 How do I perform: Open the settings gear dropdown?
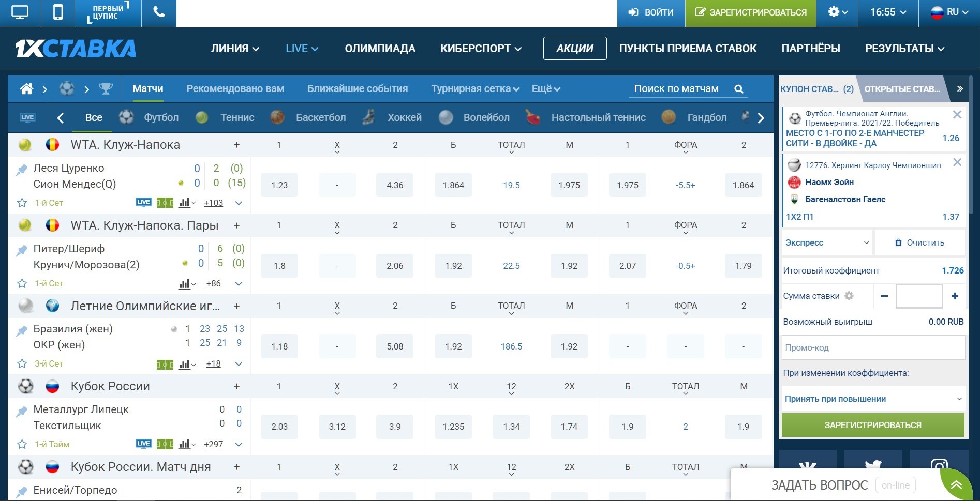(838, 12)
